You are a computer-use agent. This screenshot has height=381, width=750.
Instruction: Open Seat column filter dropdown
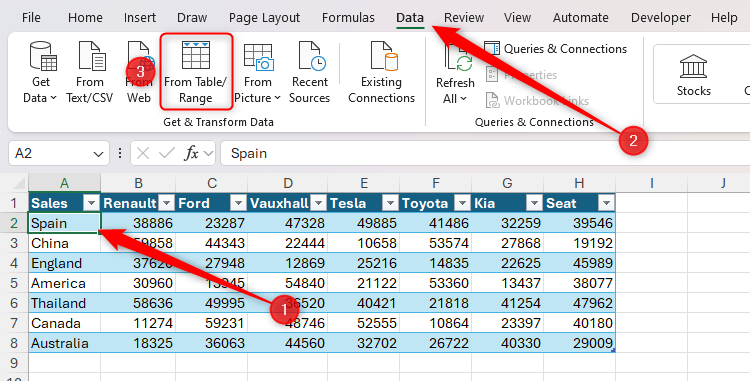click(x=606, y=203)
